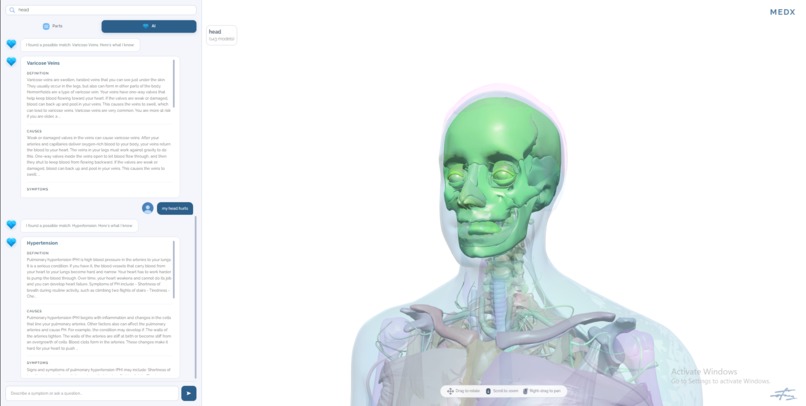
Task: Switch to the AI tab
Action: point(149,26)
